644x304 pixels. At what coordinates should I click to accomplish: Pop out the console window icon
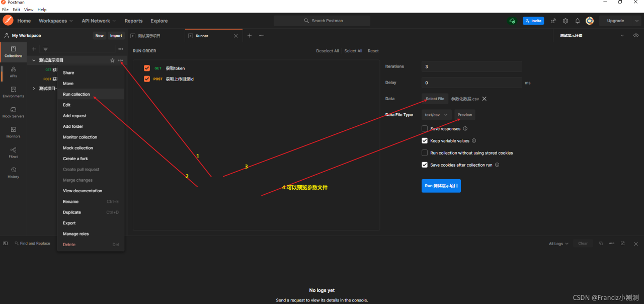tap(623, 243)
